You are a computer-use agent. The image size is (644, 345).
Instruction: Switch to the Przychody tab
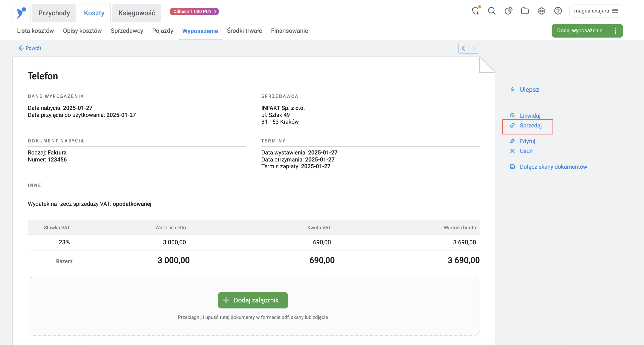[x=54, y=13]
